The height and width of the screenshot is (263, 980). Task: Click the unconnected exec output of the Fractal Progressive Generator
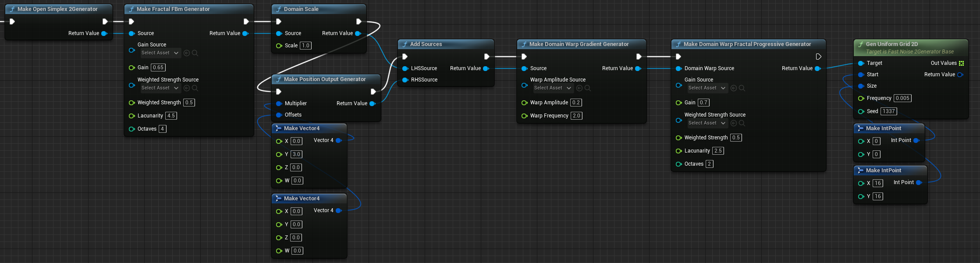tap(818, 57)
